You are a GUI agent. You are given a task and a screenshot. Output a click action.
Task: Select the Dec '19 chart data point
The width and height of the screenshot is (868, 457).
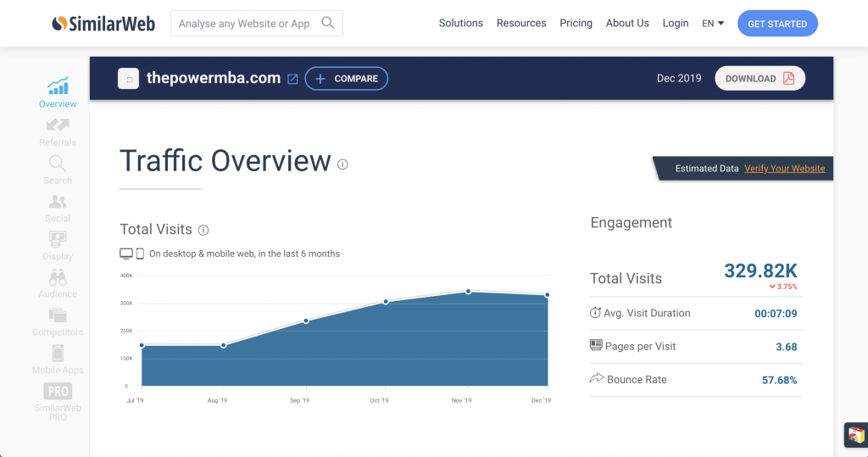[548, 295]
